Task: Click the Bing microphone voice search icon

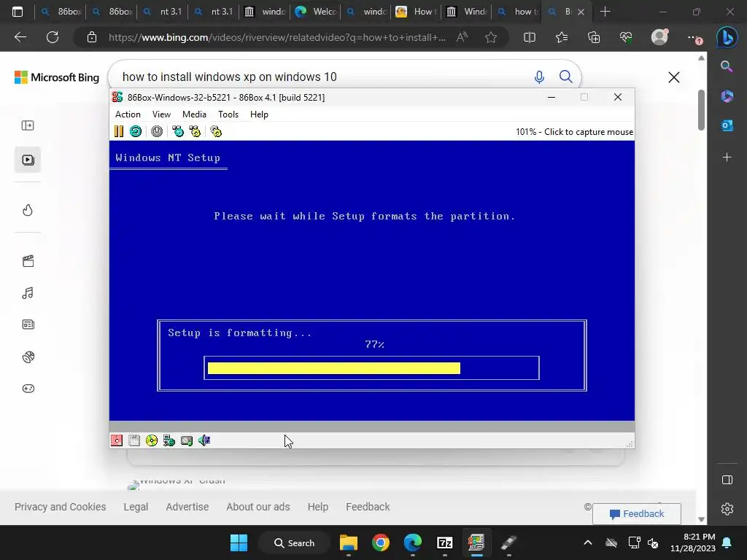Action: (x=539, y=77)
